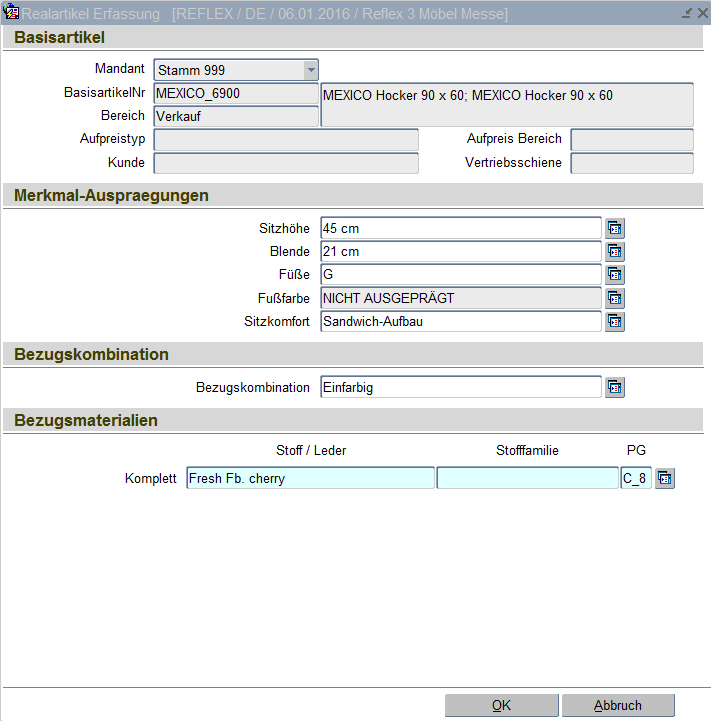The width and height of the screenshot is (711, 721).
Task: Open the lookup list for Bezugskombination
Action: [x=615, y=387]
